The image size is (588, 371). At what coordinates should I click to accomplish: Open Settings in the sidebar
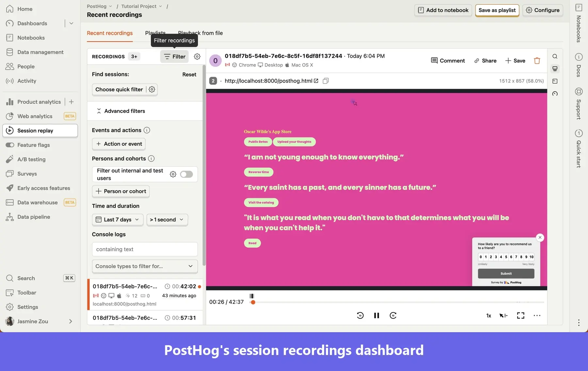pos(27,307)
